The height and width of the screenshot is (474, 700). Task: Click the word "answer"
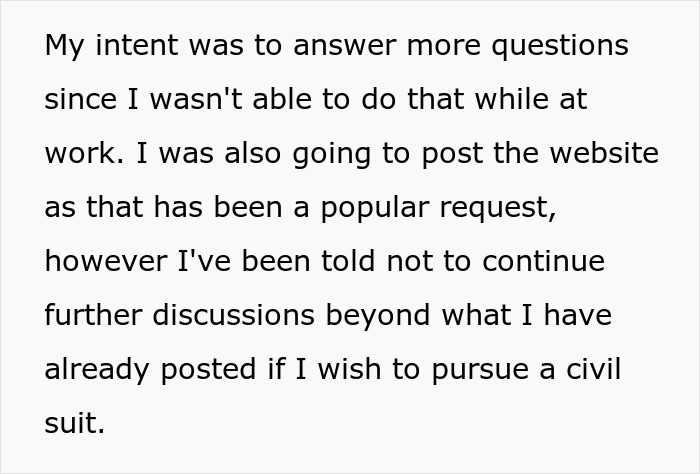344,45
